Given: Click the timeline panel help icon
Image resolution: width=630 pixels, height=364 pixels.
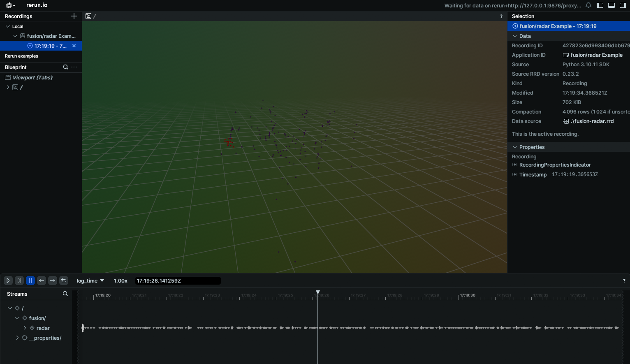Looking at the screenshot, I should tap(624, 281).
